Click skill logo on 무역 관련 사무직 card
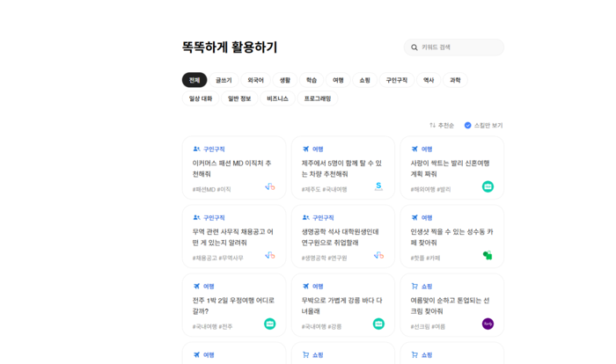Viewport: 616px width, 364px height. point(270,255)
